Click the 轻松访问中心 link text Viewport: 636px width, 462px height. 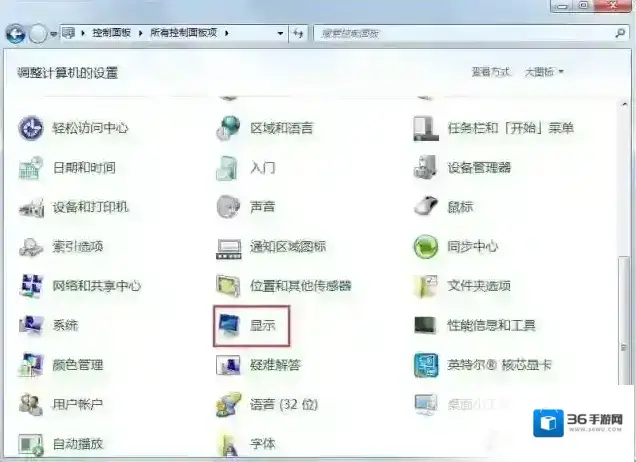pyautogui.click(x=90, y=128)
